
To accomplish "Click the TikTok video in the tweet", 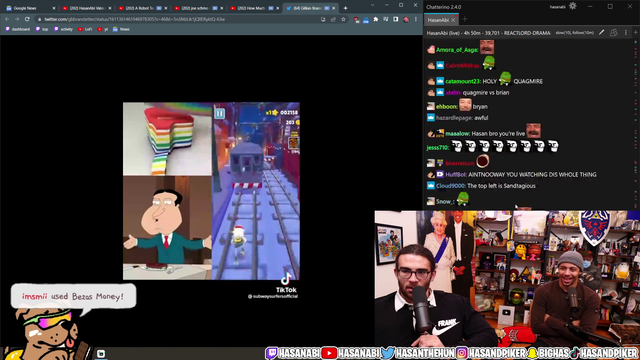I will pos(211,191).
